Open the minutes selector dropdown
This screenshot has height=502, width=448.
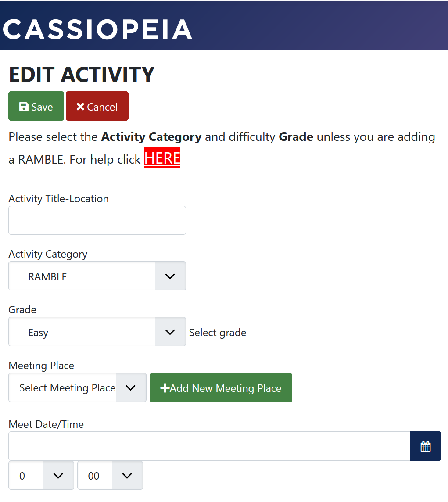pos(127,475)
